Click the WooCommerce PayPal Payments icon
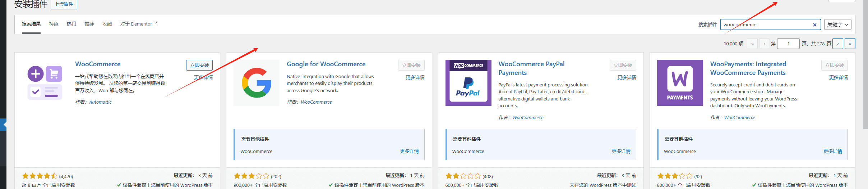868x189 pixels. click(468, 83)
